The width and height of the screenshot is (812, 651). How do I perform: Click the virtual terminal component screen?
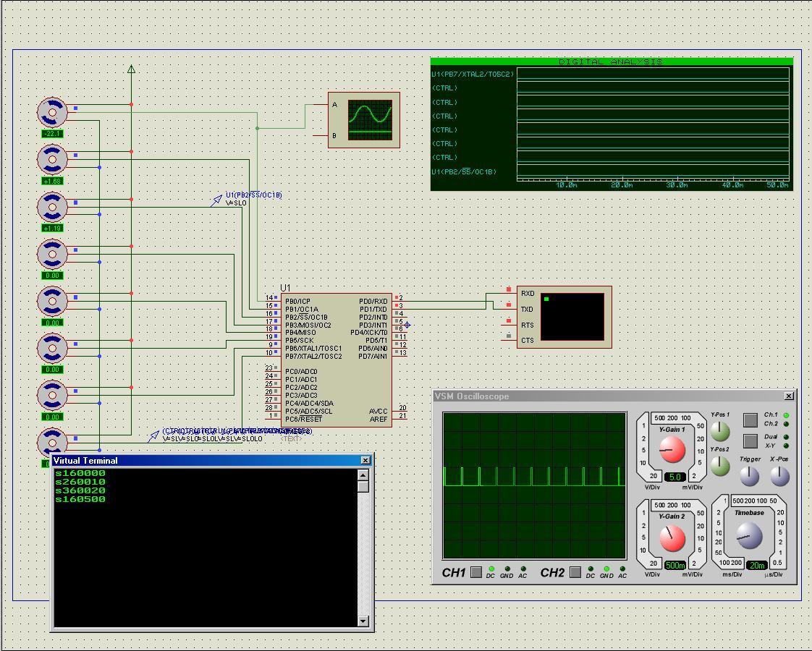point(572,316)
